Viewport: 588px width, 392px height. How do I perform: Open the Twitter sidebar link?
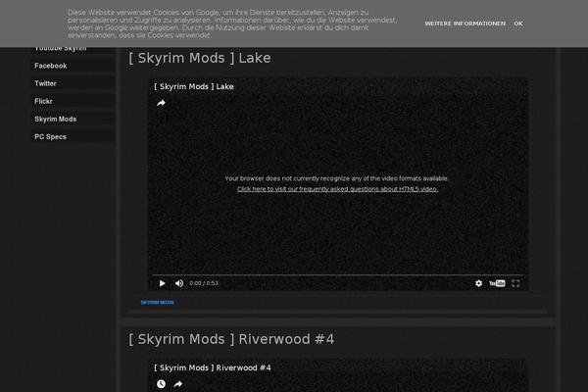pyautogui.click(x=73, y=83)
